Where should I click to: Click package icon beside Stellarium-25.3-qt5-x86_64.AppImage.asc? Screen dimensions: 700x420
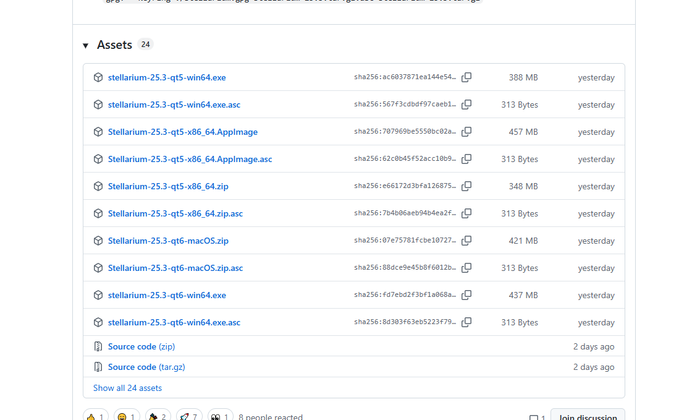98,159
